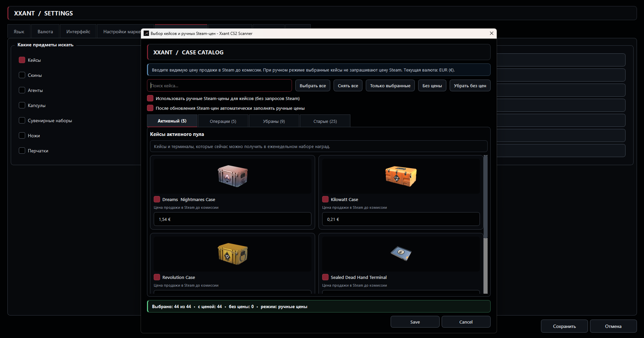
Task: Close the case catalog dialog
Action: (x=492, y=33)
